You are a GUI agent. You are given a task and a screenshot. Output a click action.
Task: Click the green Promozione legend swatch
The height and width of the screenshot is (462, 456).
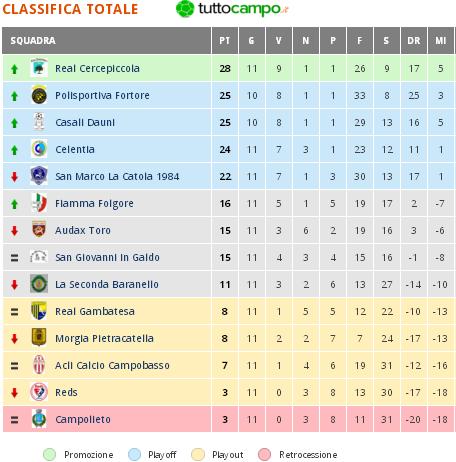50,455
